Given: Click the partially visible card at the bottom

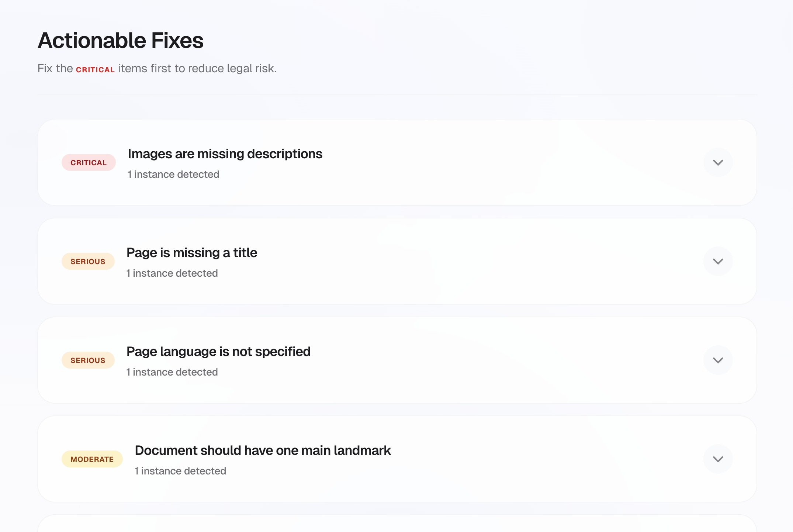Looking at the screenshot, I should click(397, 525).
